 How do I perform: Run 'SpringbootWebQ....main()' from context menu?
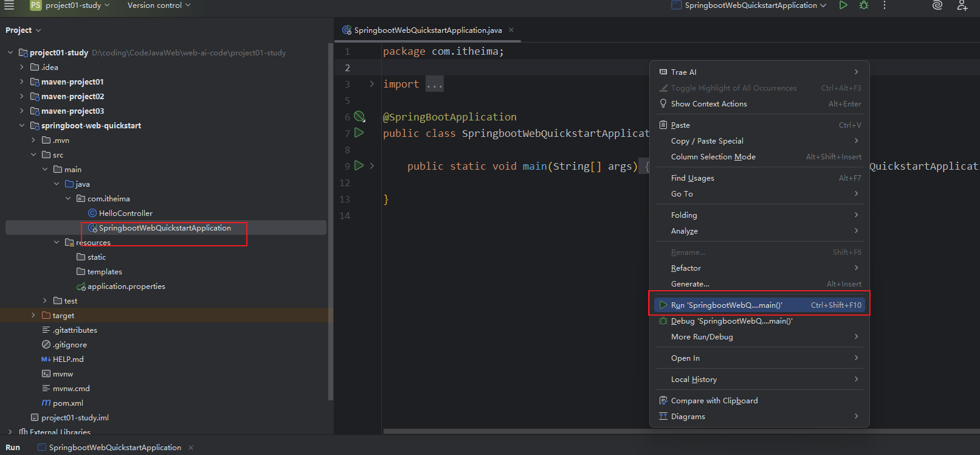click(759, 305)
